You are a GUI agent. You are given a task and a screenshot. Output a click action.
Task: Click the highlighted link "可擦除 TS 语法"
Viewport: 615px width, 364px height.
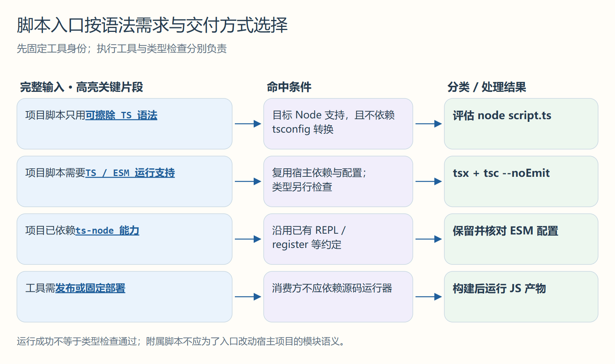pyautogui.click(x=121, y=115)
